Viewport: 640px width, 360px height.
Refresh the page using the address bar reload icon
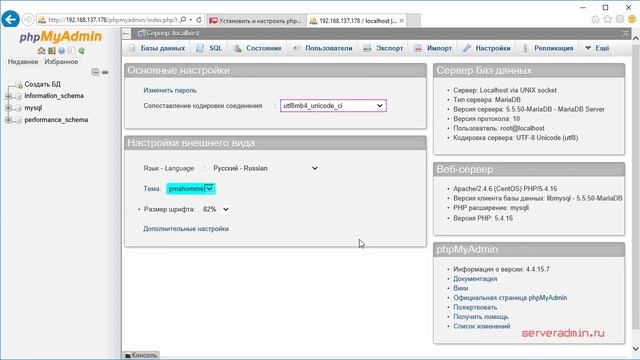coord(199,20)
